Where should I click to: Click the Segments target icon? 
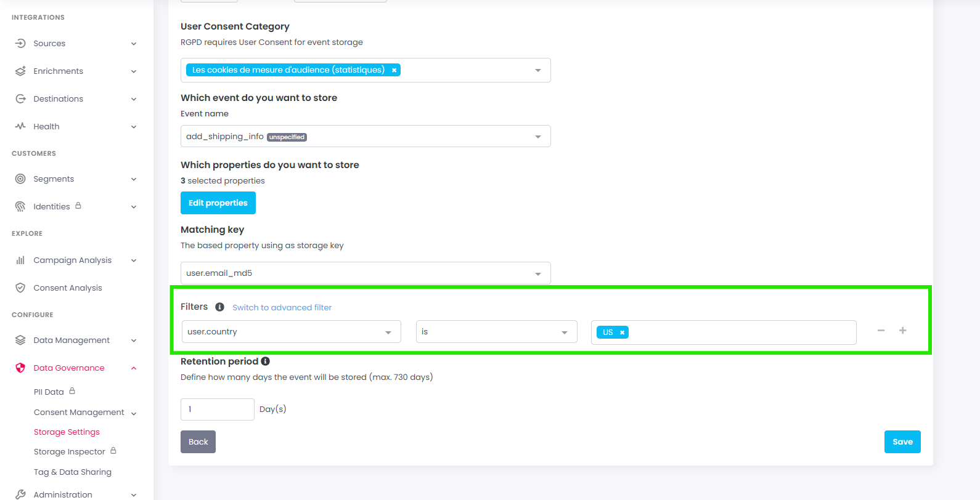pos(20,179)
